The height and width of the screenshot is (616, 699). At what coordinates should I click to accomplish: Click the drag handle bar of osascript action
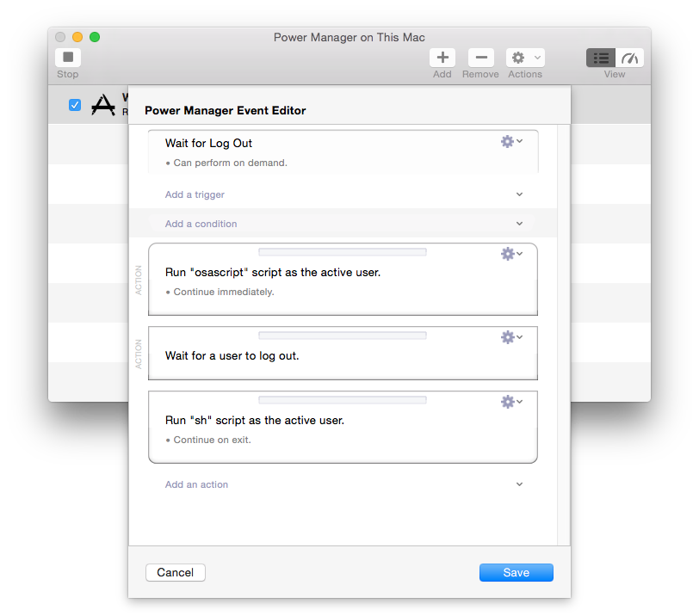pos(343,252)
